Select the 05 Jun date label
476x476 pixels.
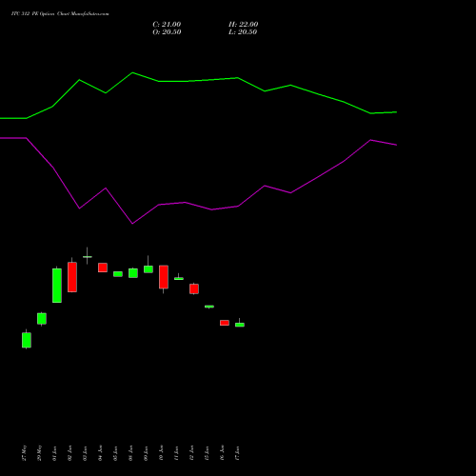click(116, 453)
